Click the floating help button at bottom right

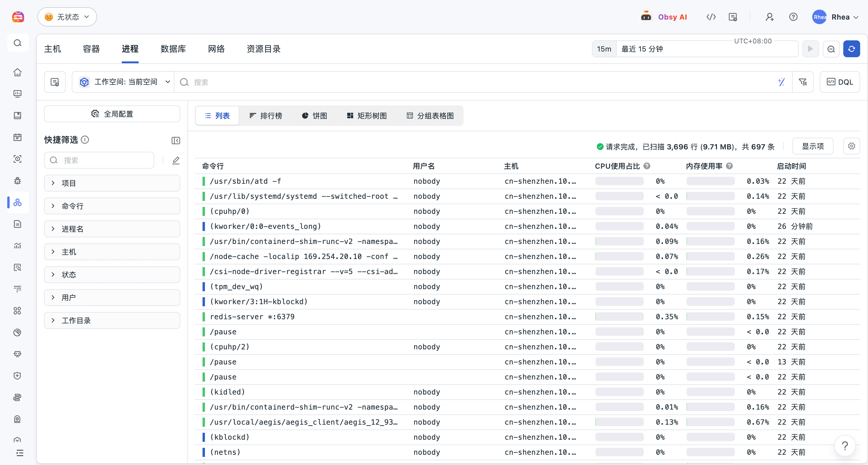pos(845,446)
